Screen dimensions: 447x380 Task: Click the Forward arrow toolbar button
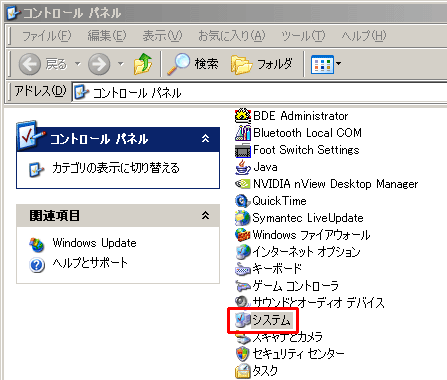(x=99, y=64)
